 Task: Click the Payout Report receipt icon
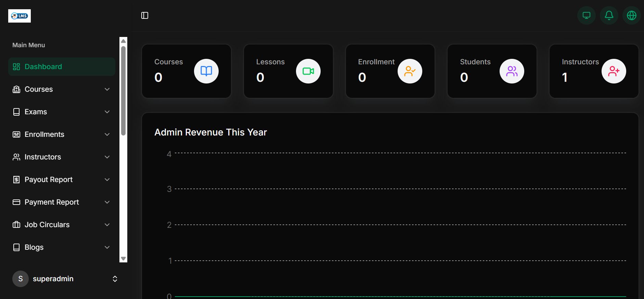pos(16,180)
